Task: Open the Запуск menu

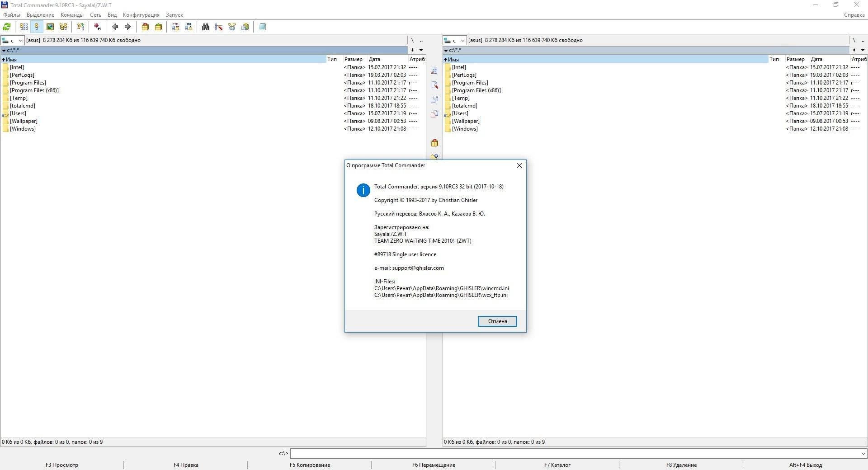Action: (x=174, y=15)
